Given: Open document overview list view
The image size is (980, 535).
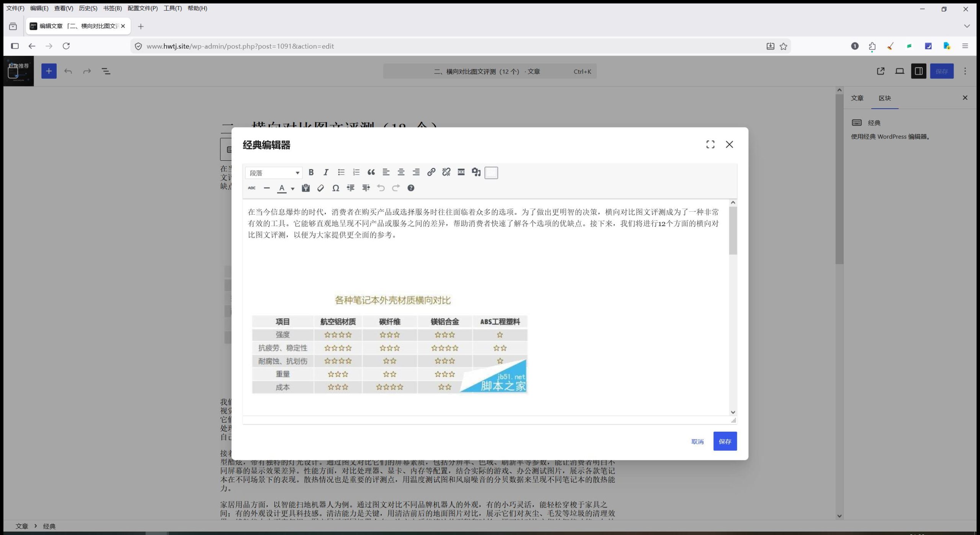Looking at the screenshot, I should (x=106, y=71).
